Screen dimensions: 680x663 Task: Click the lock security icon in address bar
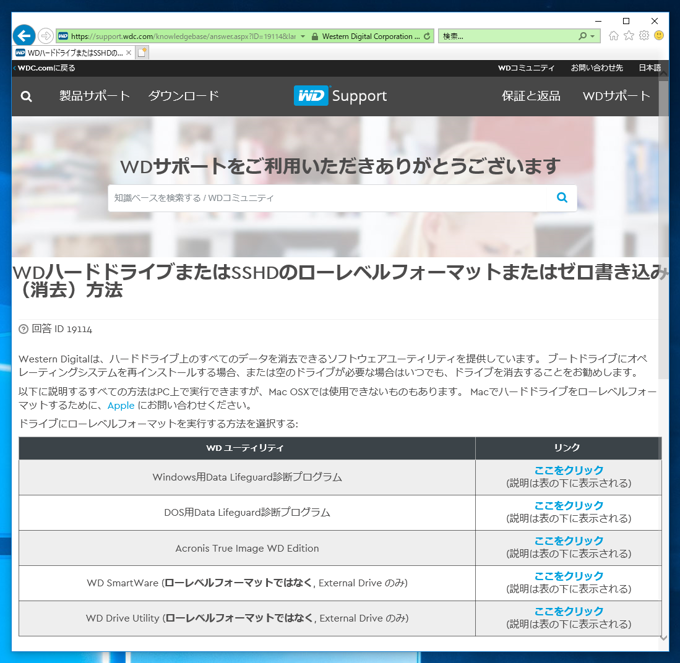click(315, 36)
